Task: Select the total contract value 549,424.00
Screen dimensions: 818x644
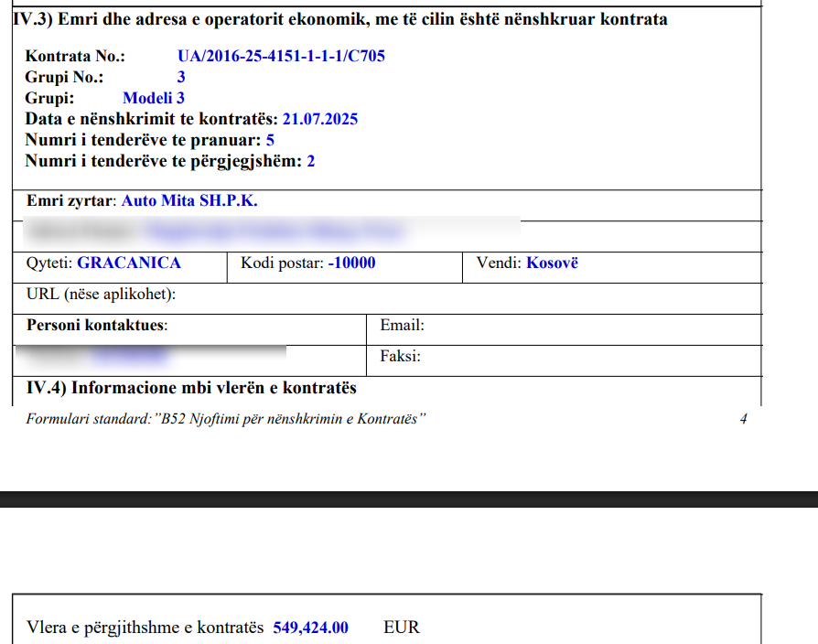Action: click(310, 628)
